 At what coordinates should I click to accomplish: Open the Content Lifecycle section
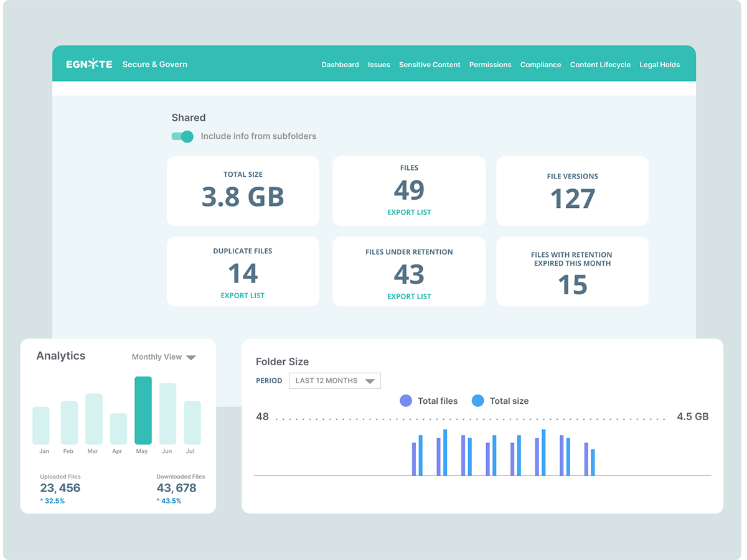pyautogui.click(x=599, y=64)
